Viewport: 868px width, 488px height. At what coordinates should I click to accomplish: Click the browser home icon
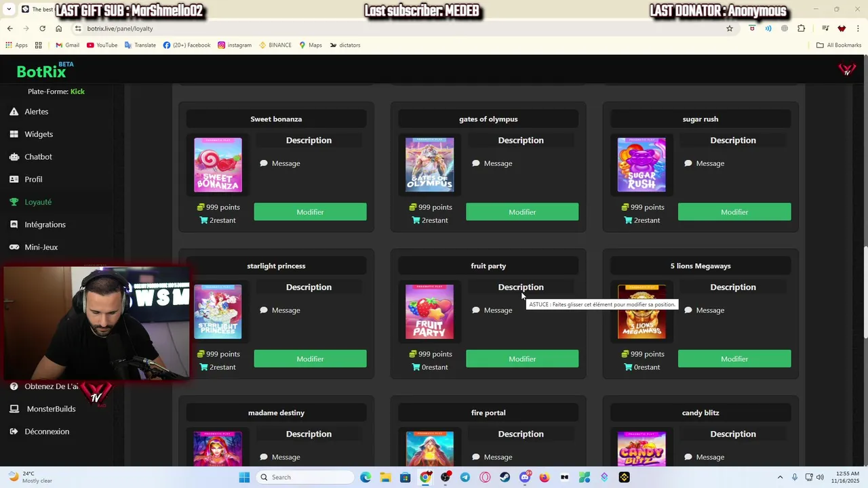(x=58, y=28)
